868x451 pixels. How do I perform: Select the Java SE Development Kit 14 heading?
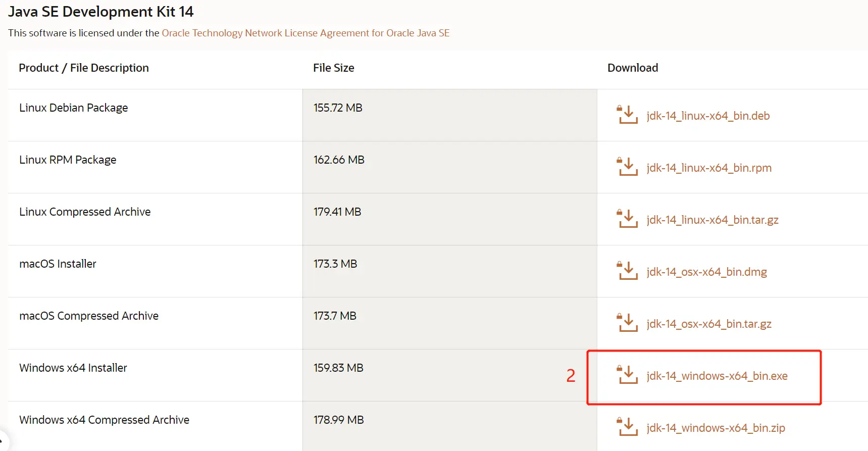tap(101, 12)
